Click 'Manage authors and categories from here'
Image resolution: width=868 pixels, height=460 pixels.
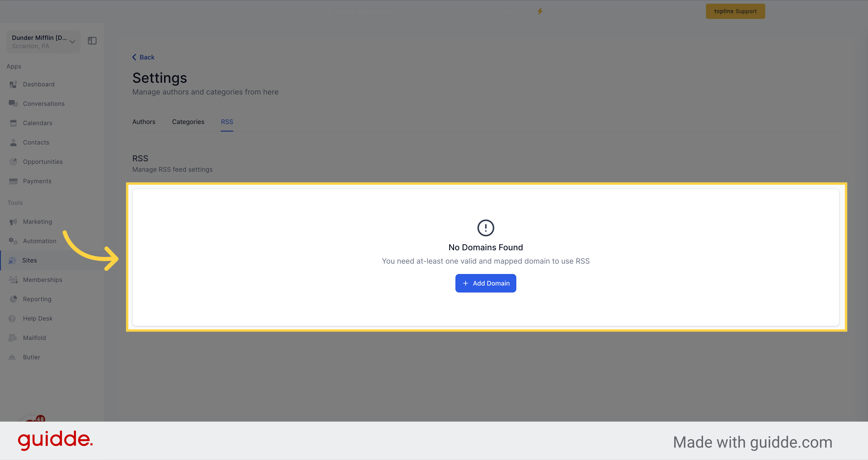tap(205, 92)
